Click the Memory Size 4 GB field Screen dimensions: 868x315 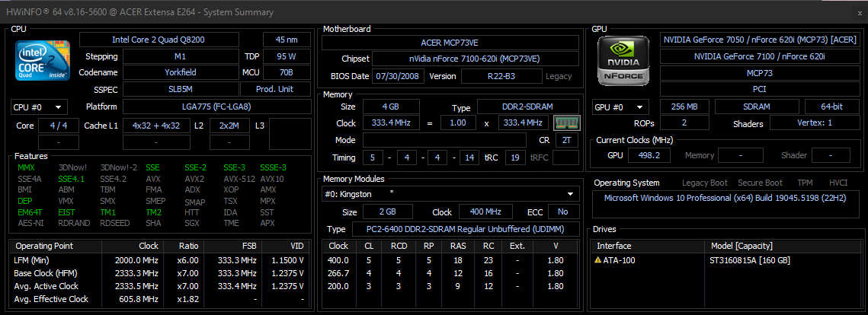tap(392, 107)
